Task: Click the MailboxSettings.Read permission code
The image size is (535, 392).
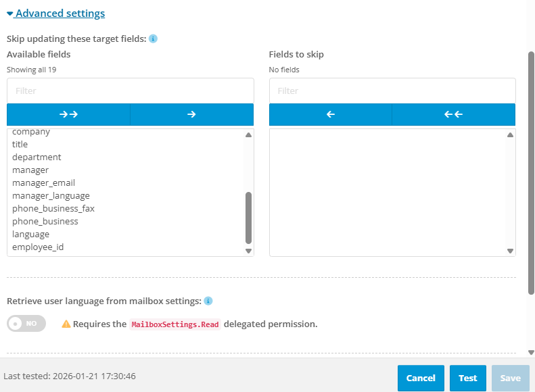Action: 175,324
